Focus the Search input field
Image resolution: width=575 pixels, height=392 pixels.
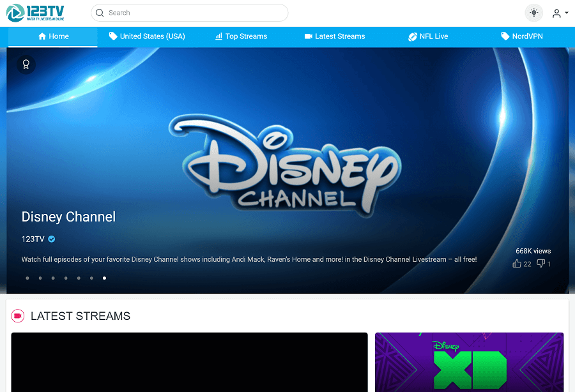(190, 13)
